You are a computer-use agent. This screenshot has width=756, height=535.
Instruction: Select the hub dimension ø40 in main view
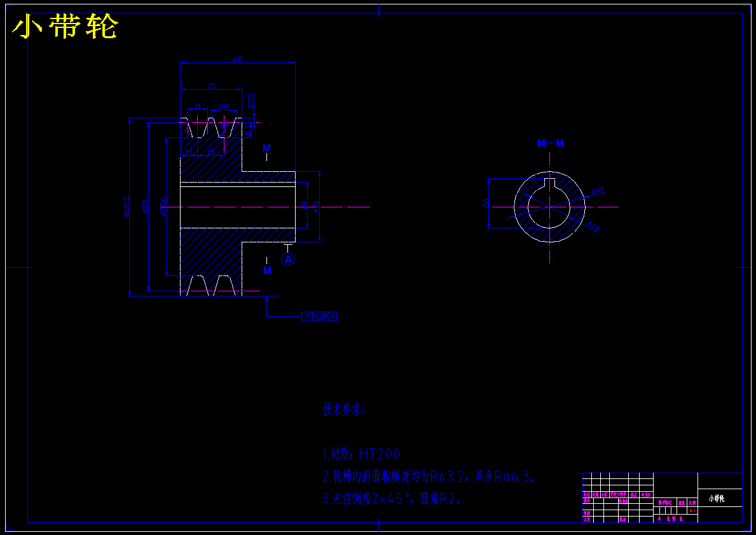316,206
